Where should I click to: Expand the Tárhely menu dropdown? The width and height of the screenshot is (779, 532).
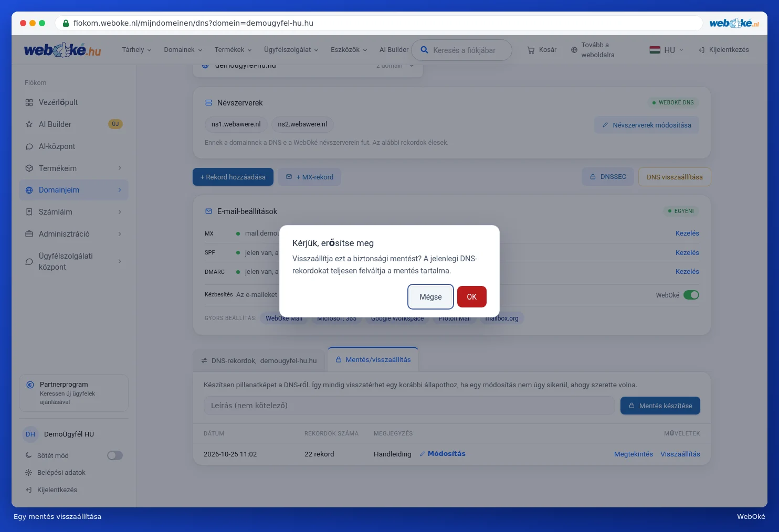(x=136, y=50)
